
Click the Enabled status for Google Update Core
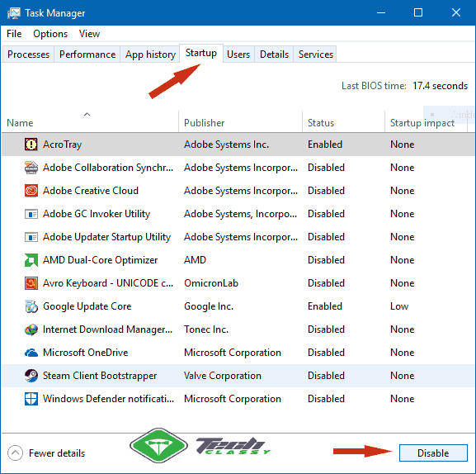pyautogui.click(x=325, y=306)
